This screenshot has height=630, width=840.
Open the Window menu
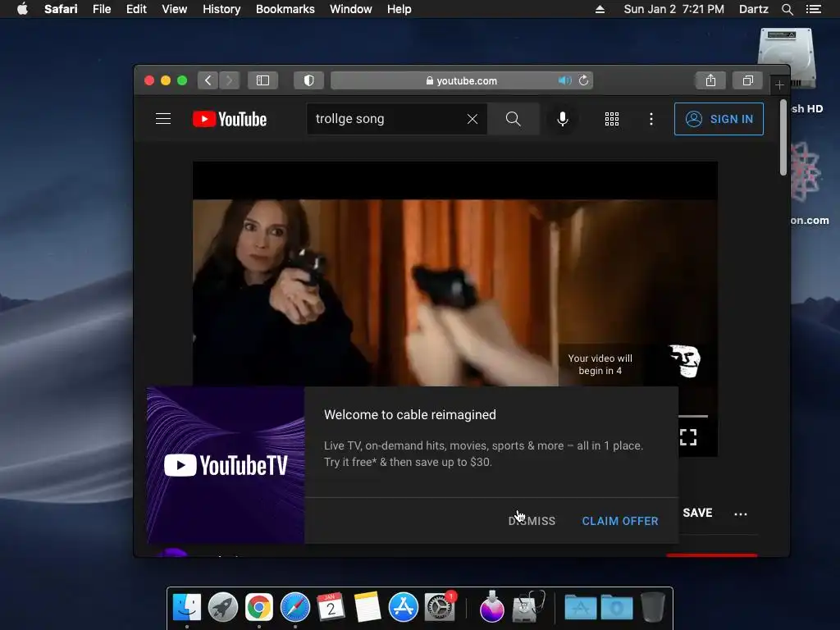351,9
